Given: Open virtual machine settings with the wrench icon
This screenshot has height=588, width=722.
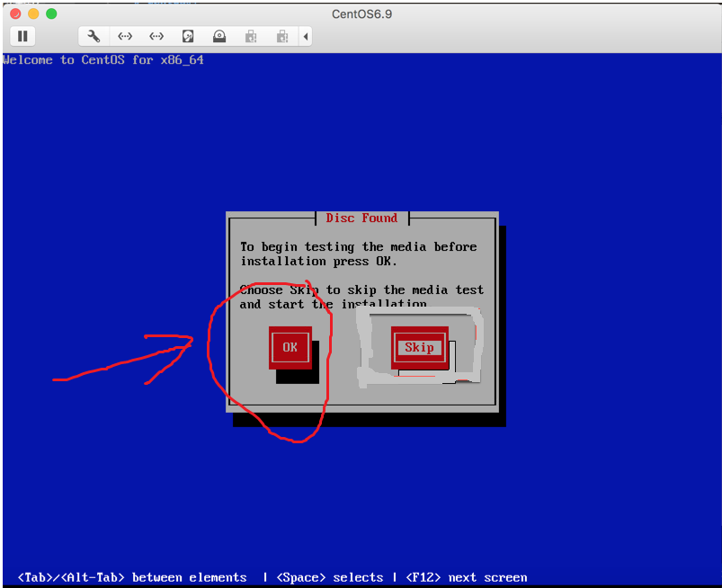Looking at the screenshot, I should [93, 36].
